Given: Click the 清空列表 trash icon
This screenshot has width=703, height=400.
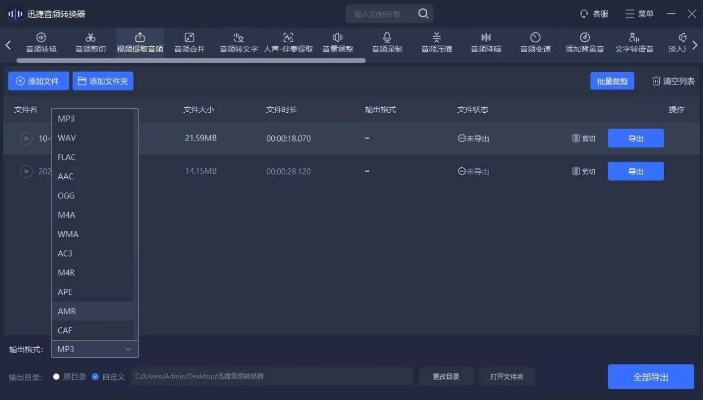Looking at the screenshot, I should point(656,81).
